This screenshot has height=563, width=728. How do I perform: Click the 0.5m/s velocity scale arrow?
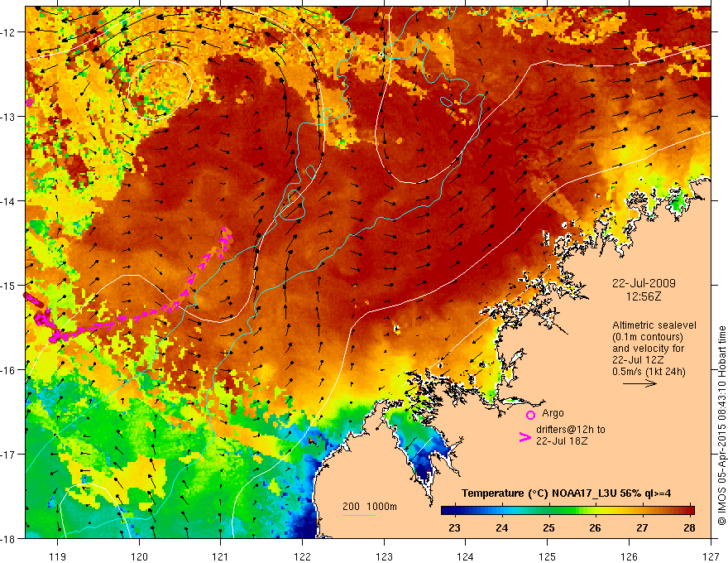pos(639,383)
